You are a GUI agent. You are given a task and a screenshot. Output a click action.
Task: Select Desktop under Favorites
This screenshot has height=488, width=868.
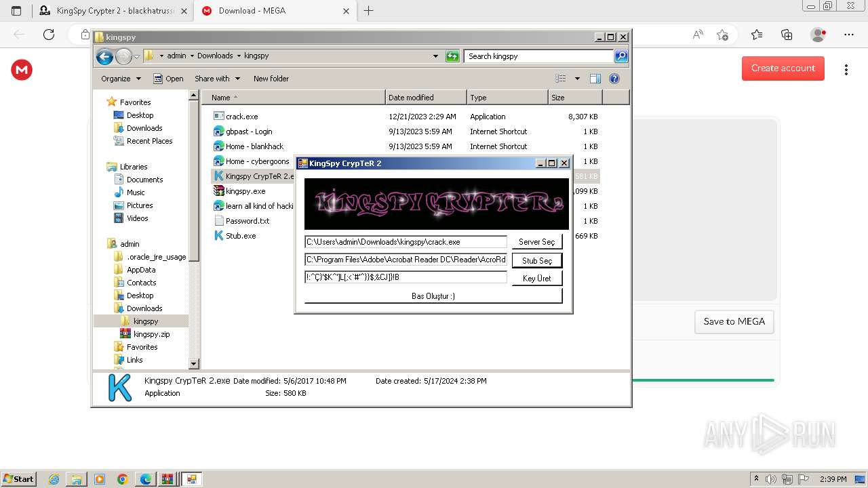point(140,115)
